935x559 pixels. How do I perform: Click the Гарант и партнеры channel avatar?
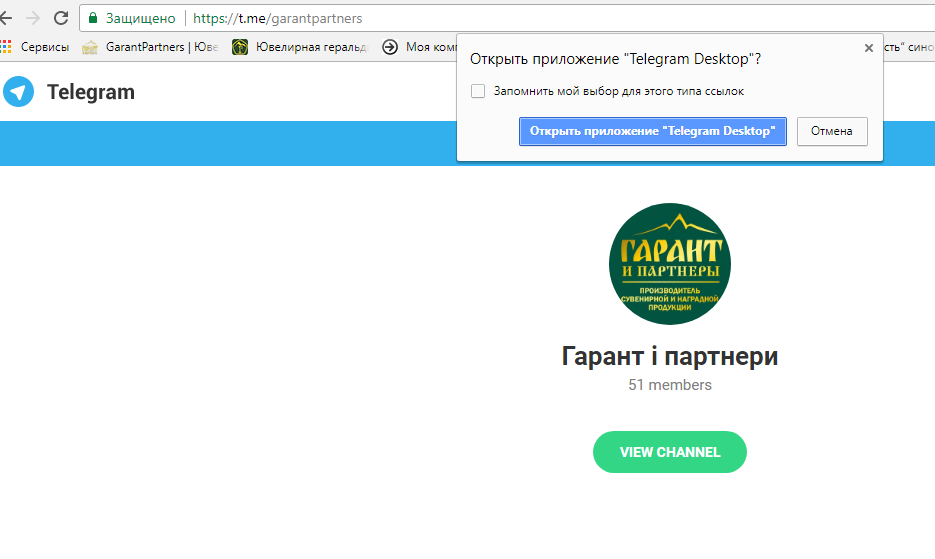[x=670, y=264]
